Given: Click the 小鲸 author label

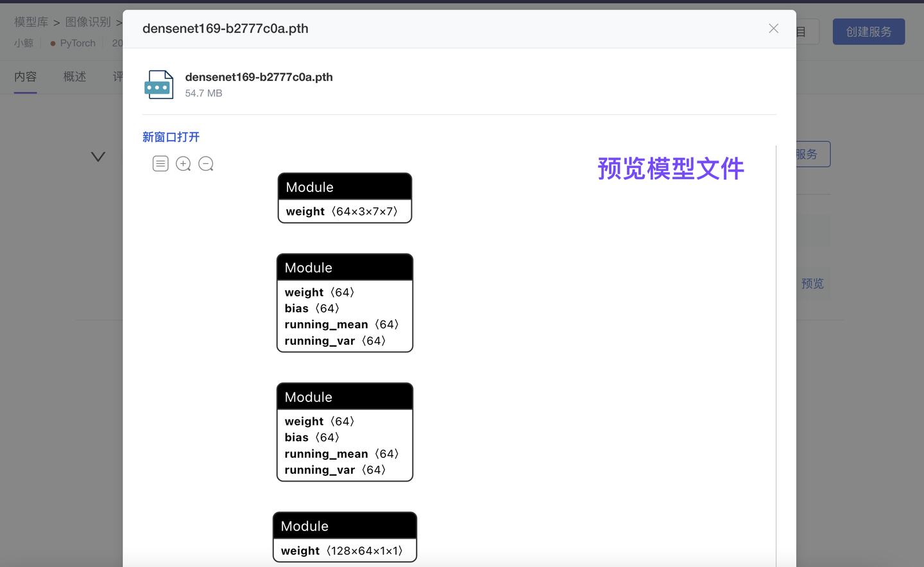Looking at the screenshot, I should click(24, 43).
